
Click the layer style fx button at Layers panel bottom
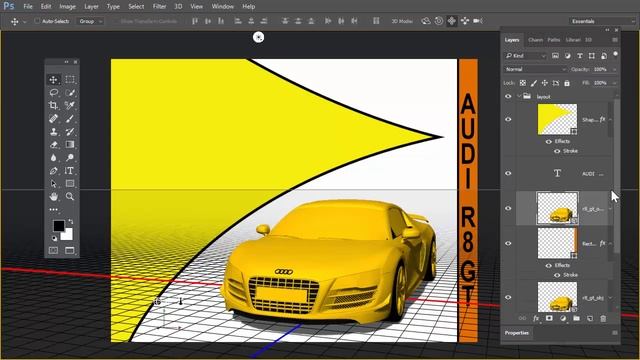[536, 318]
